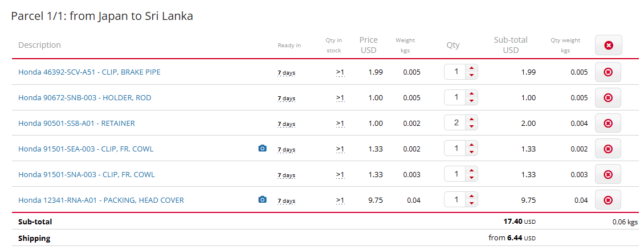This screenshot has height=250, width=644.
Task: Edit quantity field for 91501-SNA-003
Action: [455, 174]
